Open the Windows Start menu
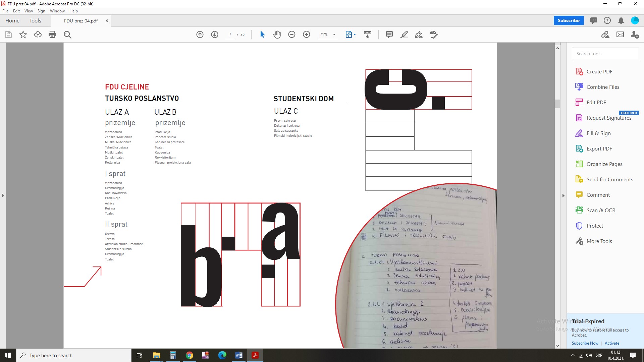Screen dimensions: 644x362 [x=8, y=355]
